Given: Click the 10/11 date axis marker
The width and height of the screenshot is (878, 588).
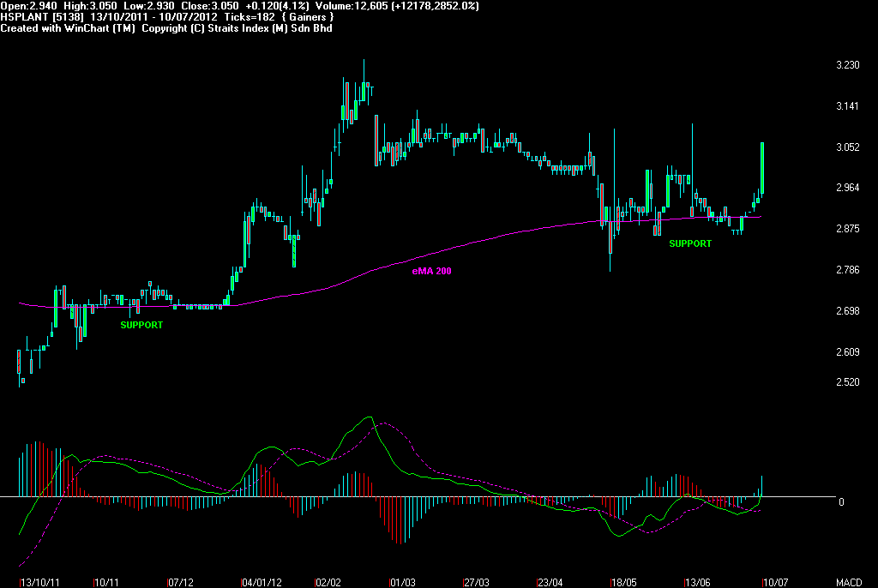Looking at the screenshot, I should 106,582.
